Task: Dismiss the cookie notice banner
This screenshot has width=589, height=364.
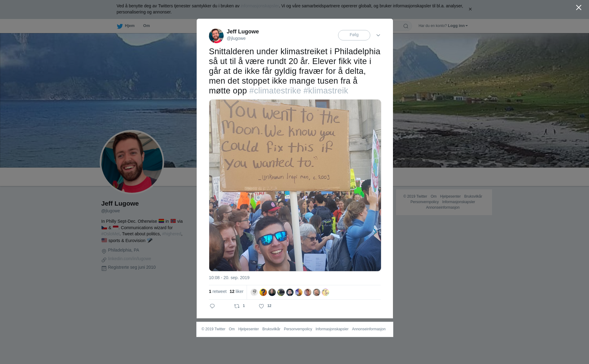Action: point(470,9)
